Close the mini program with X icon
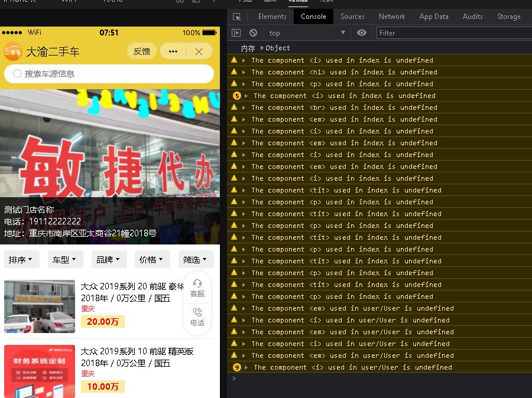532x398 pixels. (x=199, y=51)
